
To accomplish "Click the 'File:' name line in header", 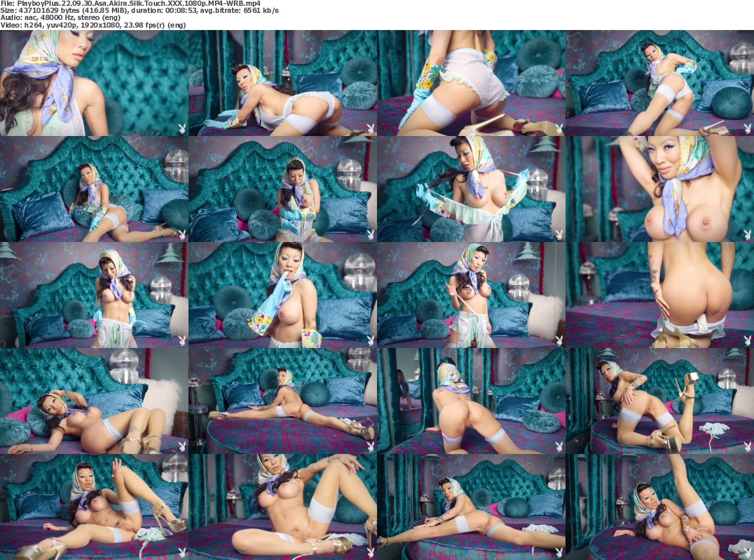I will 130,4.
